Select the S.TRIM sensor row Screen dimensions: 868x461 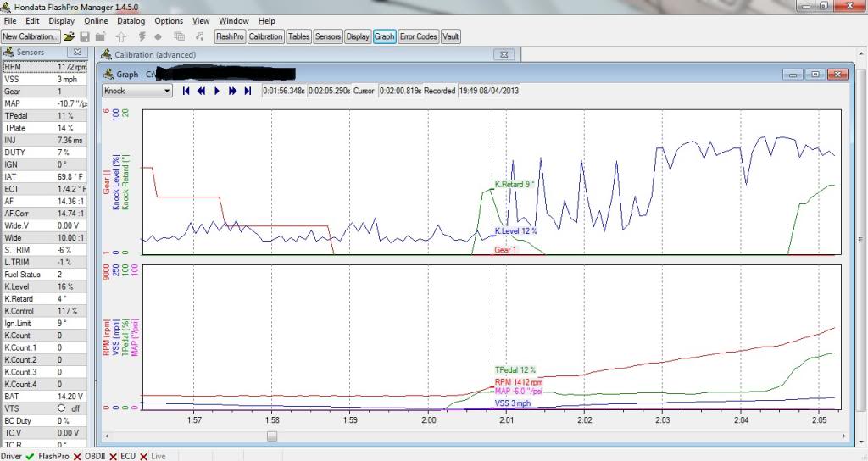[x=44, y=250]
